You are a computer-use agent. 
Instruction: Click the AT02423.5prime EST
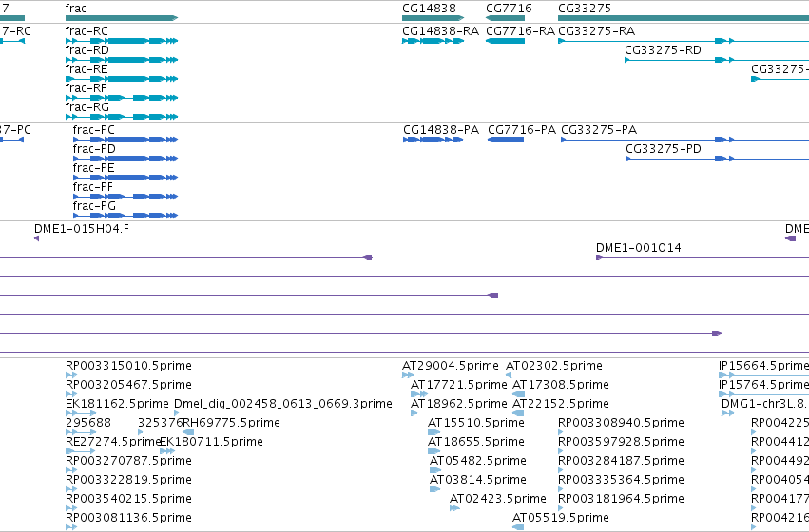coord(454,509)
